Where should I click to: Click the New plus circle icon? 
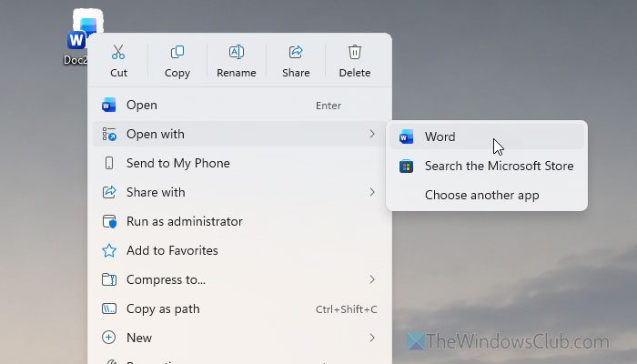point(108,338)
